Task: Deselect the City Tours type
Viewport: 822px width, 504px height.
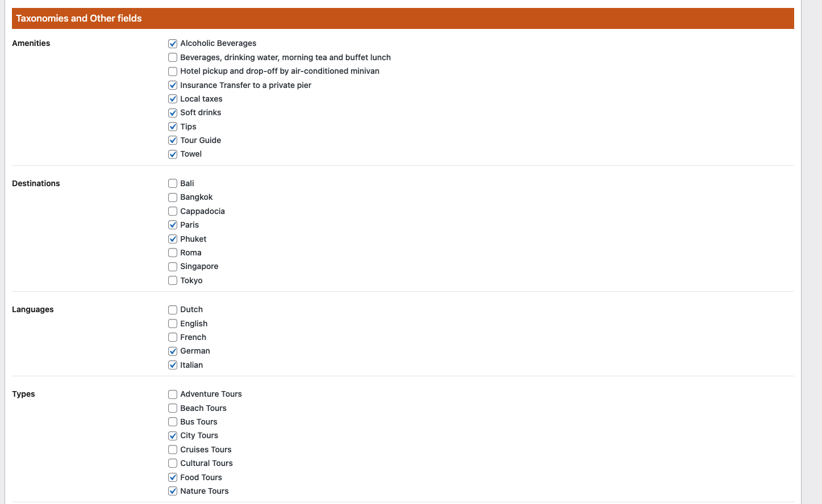Action: click(173, 436)
